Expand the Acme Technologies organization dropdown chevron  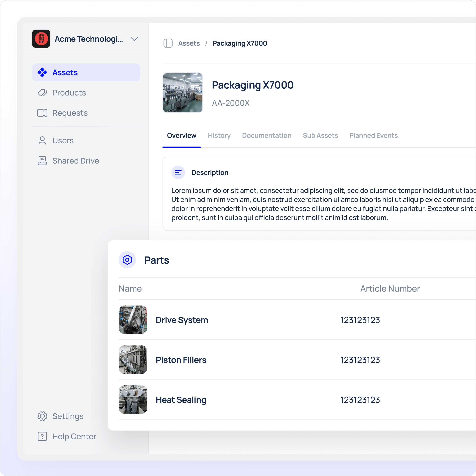click(134, 39)
